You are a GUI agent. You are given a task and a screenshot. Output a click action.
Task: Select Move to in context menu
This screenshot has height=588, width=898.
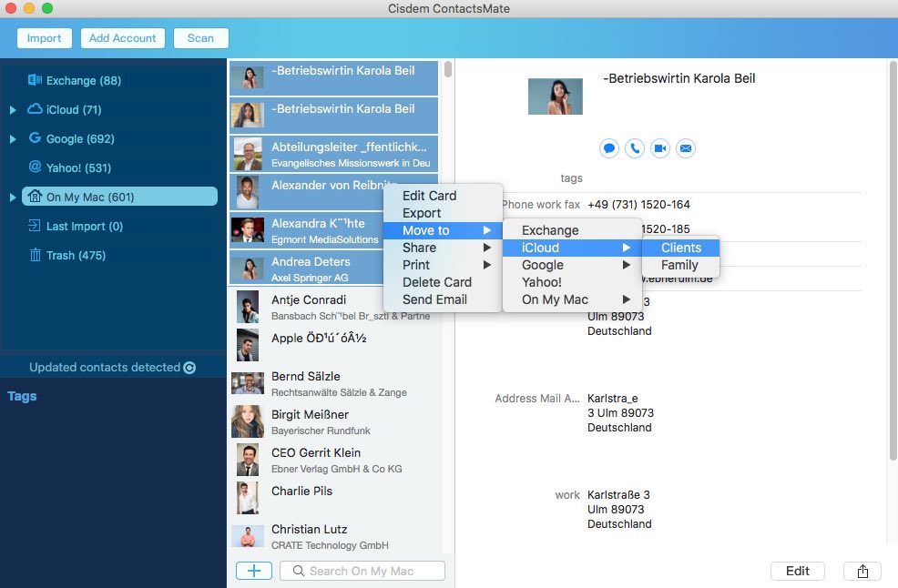tap(443, 230)
